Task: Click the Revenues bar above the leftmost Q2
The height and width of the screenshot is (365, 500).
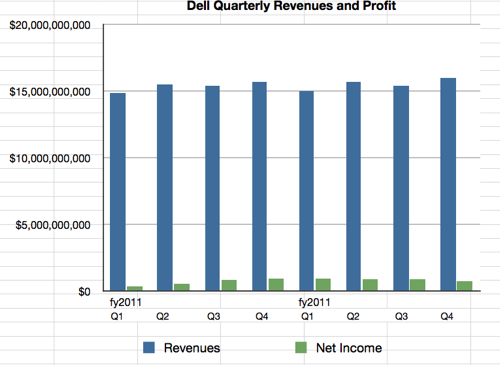Action: click(165, 188)
